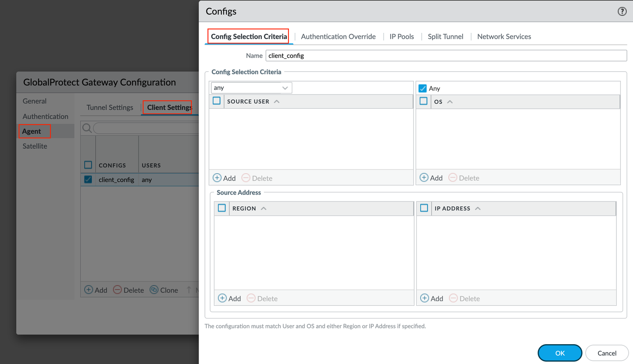Clone the client_config entry
This screenshot has height=364, width=633.
click(164, 290)
